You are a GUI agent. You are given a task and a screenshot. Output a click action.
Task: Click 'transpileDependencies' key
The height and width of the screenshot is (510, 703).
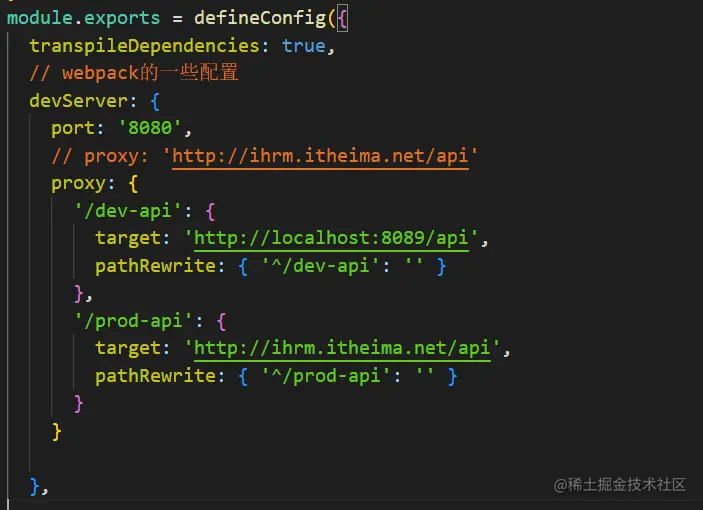coord(144,46)
